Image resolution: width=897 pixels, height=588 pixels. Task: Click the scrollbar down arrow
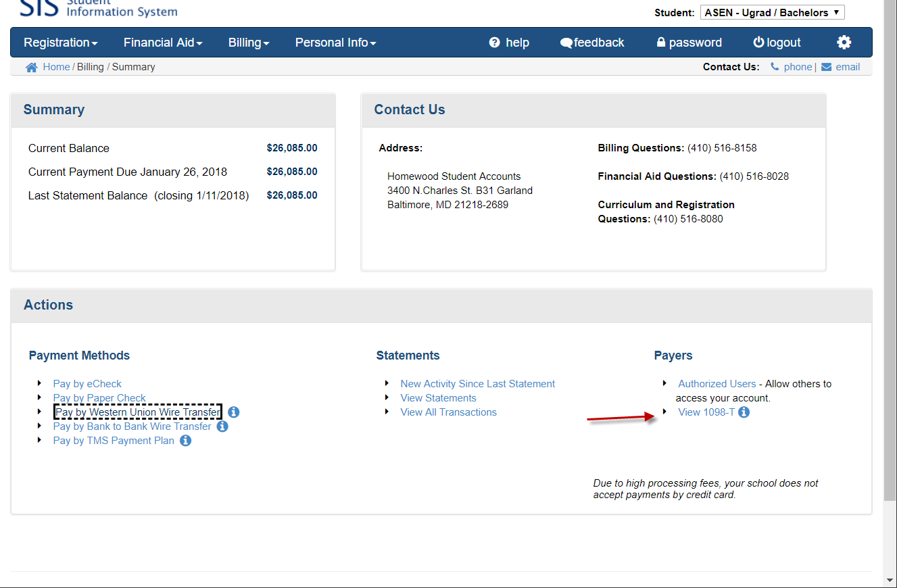click(x=890, y=581)
